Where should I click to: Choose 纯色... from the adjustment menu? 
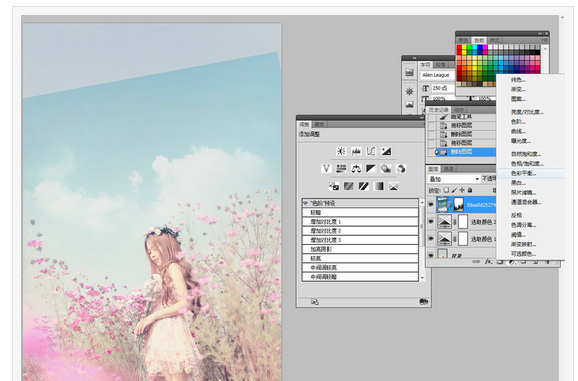pyautogui.click(x=531, y=80)
